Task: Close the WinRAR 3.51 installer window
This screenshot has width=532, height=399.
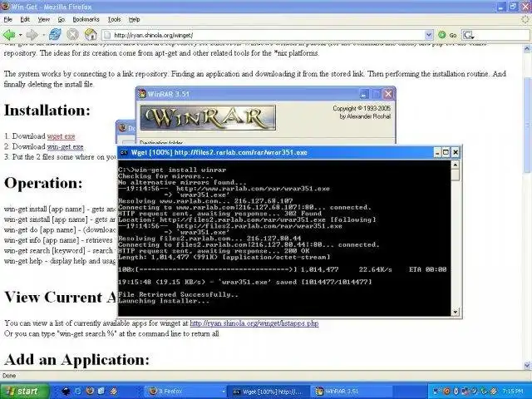Action: 388,94
